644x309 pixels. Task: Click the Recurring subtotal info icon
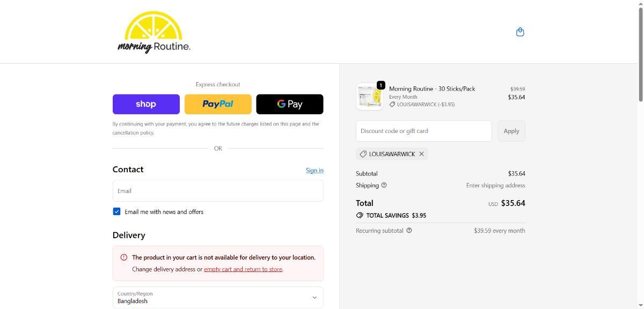click(x=409, y=231)
